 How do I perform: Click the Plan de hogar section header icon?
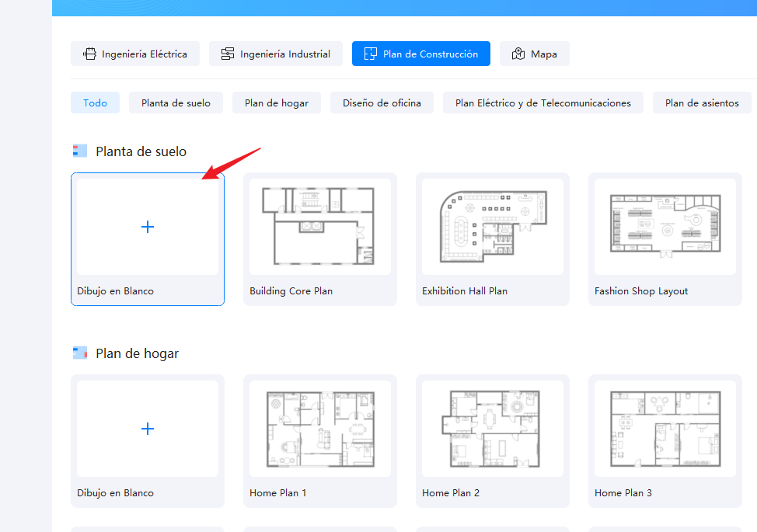point(80,353)
